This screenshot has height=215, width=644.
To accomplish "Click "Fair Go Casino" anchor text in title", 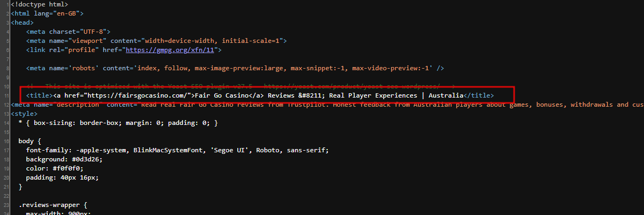I will coord(221,95).
